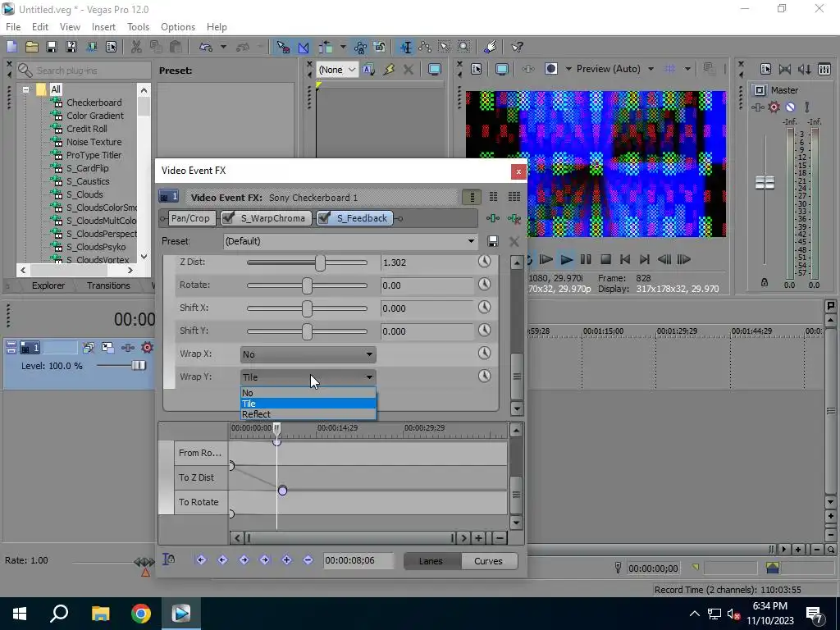Click the Sync Cursor icon in keyframe bar

(169, 559)
